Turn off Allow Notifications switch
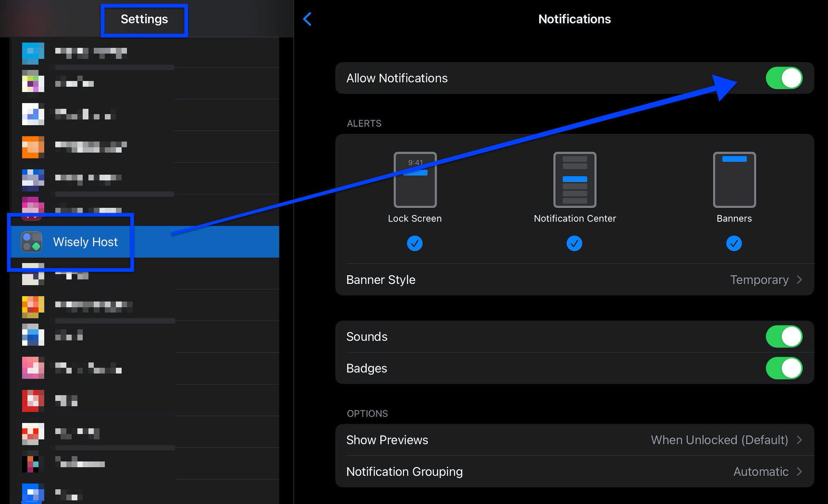 (x=784, y=78)
